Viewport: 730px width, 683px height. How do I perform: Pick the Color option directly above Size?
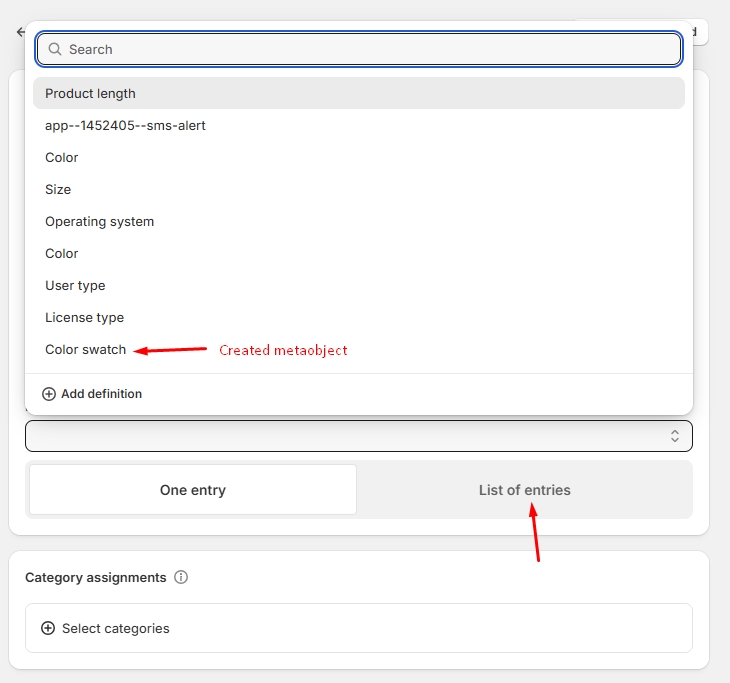(62, 157)
